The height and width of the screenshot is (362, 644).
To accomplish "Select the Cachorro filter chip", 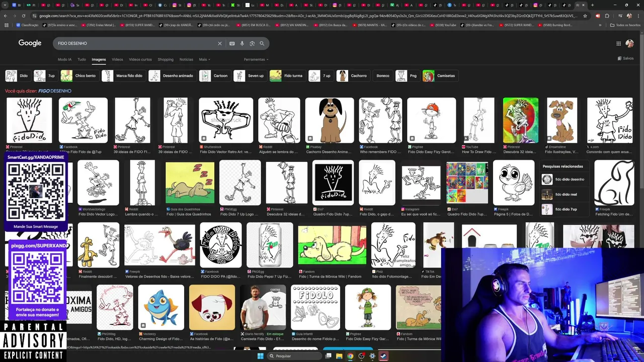I will (x=353, y=76).
